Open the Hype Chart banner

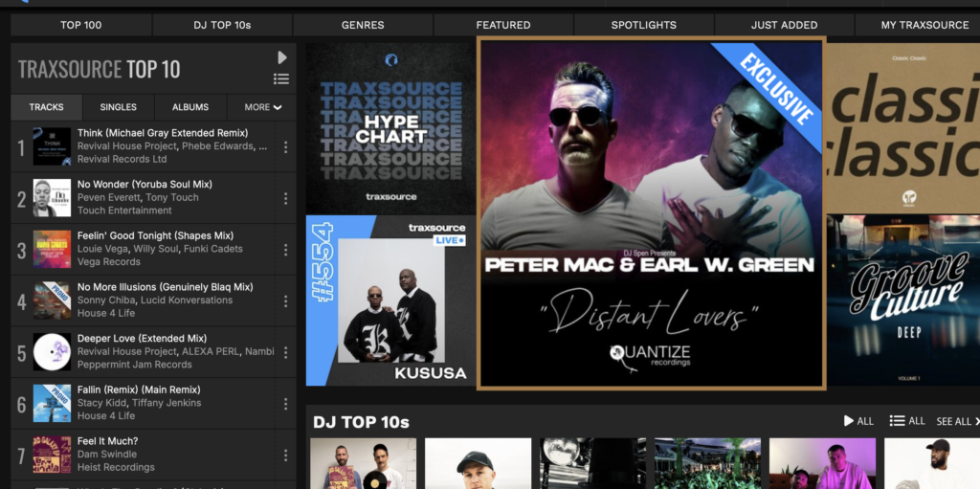pos(390,129)
